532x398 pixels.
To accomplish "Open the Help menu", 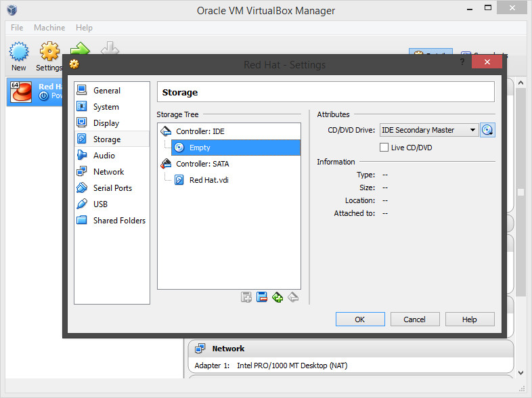I will click(84, 28).
